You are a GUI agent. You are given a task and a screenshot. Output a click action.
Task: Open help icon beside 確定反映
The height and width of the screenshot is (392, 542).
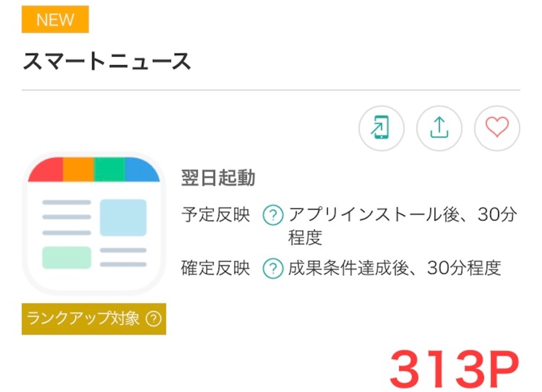pyautogui.click(x=273, y=268)
